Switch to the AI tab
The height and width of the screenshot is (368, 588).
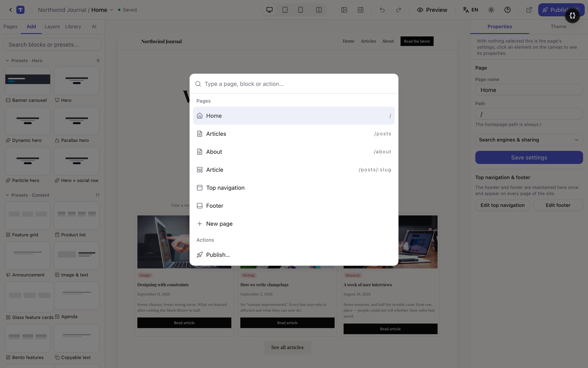(x=94, y=27)
